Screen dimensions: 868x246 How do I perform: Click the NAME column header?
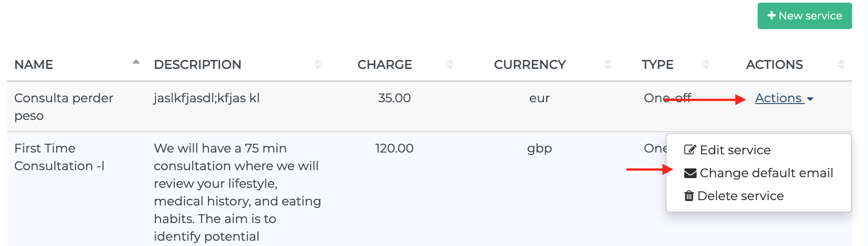34,65
